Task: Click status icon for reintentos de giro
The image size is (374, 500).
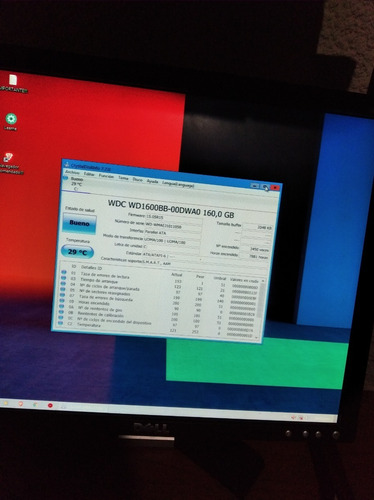Action: (x=61, y=306)
